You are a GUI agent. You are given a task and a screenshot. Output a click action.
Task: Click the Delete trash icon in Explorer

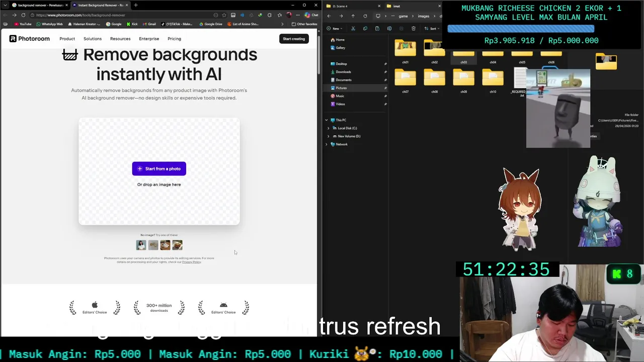tap(413, 29)
